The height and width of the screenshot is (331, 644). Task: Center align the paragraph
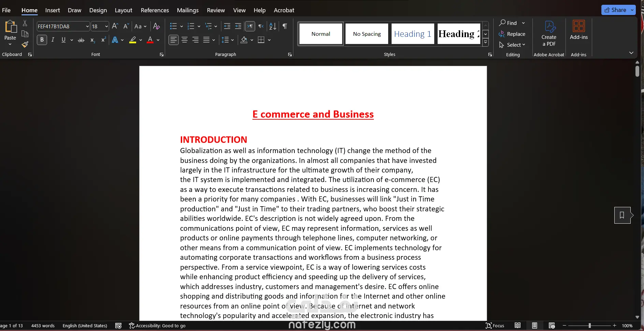185,40
